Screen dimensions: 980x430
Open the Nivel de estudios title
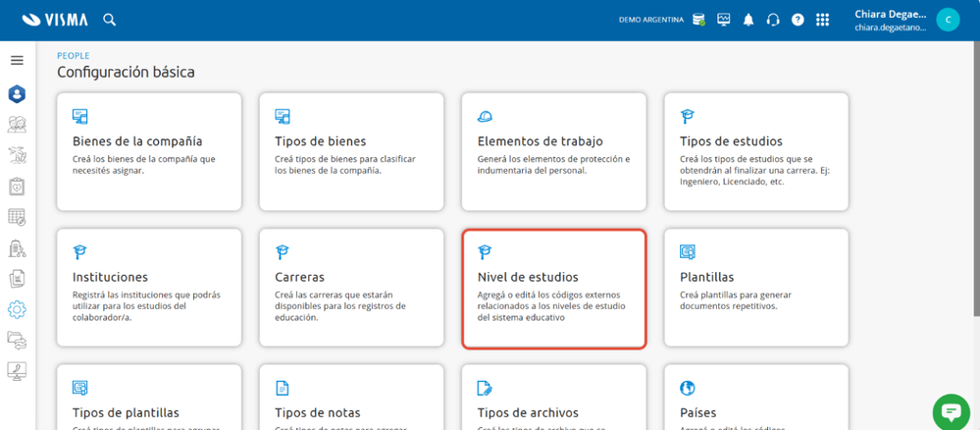click(528, 277)
